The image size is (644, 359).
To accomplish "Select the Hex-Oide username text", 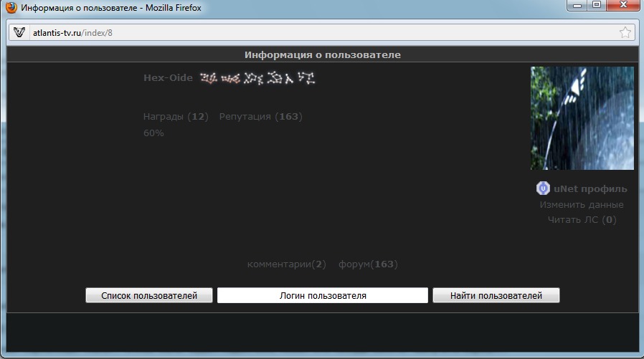I will 168,78.
